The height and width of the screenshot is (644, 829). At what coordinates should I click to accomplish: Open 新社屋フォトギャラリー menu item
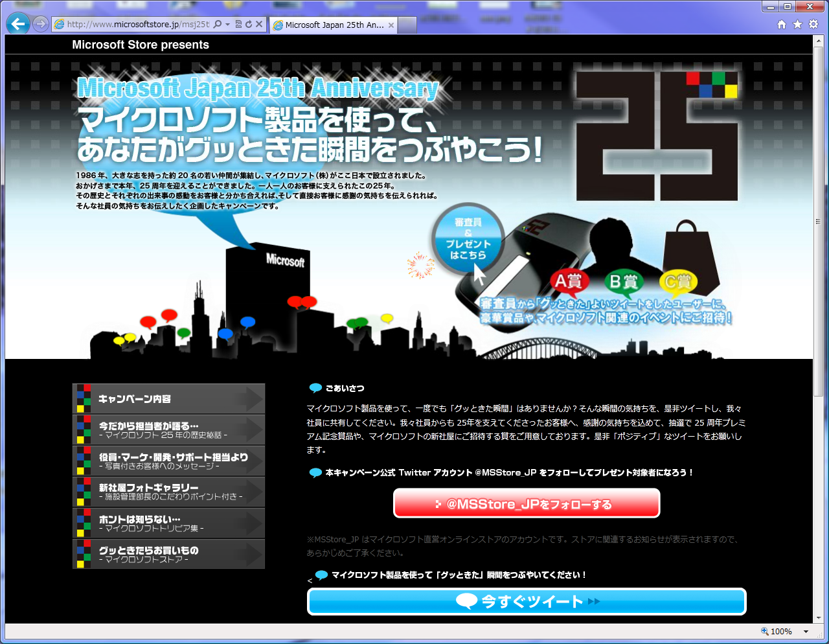pos(168,492)
